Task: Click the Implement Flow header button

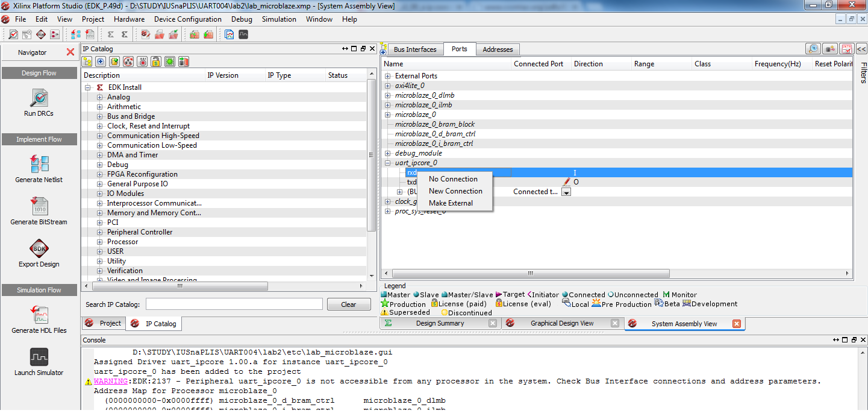Action: [39, 139]
